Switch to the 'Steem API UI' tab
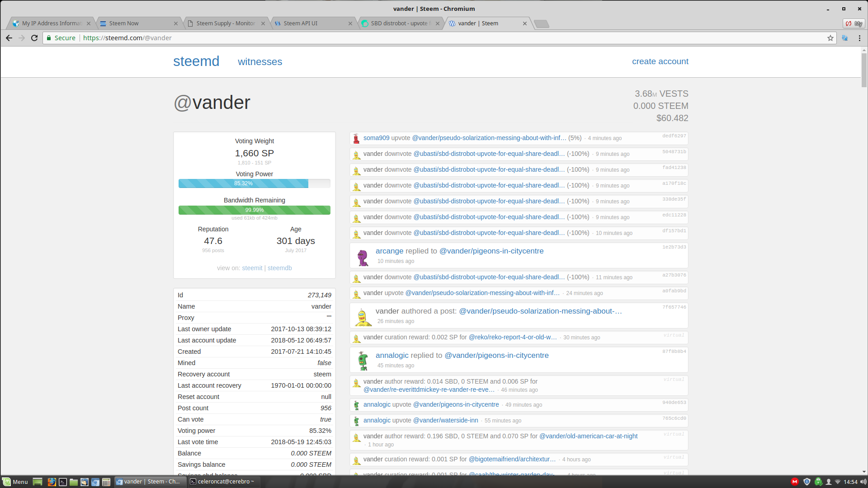868x488 pixels. (313, 23)
